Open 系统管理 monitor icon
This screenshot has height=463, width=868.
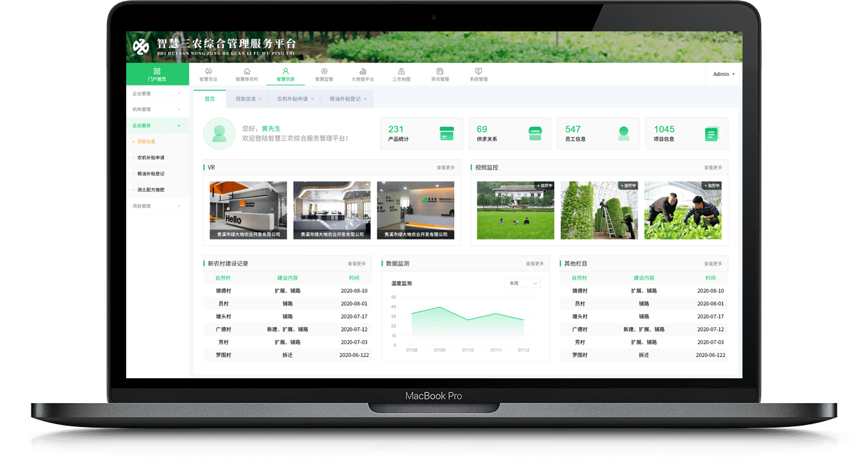479,71
